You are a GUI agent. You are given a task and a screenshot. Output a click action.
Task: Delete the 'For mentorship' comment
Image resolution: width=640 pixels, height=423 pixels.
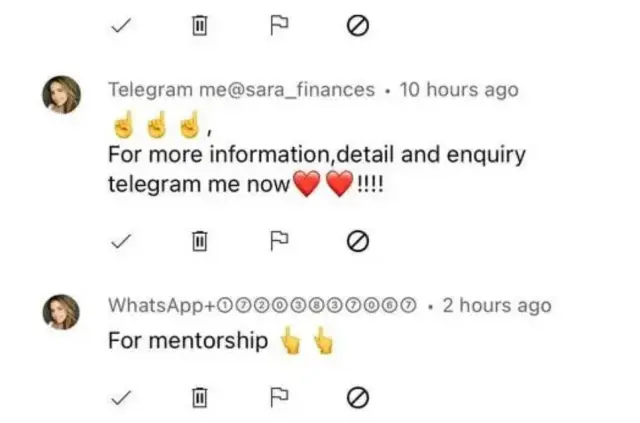pyautogui.click(x=199, y=398)
